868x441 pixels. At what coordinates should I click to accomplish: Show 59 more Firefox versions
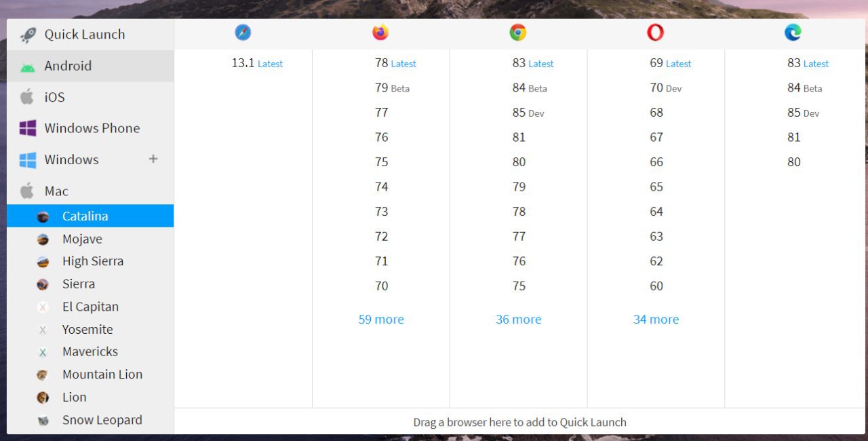pos(381,320)
